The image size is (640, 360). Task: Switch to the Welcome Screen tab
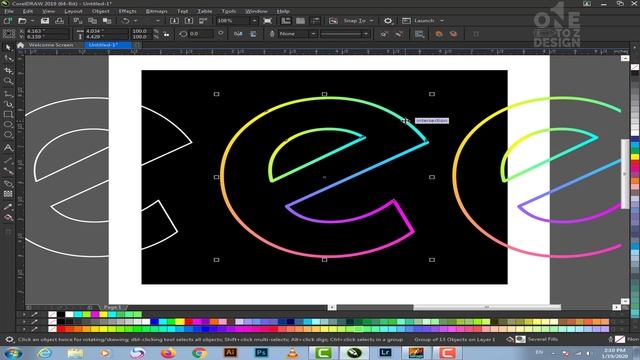tap(51, 45)
